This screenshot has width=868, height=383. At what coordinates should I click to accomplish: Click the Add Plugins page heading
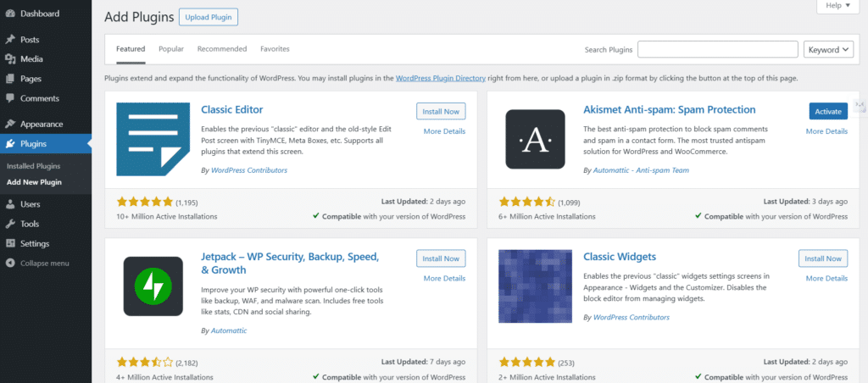click(x=139, y=17)
